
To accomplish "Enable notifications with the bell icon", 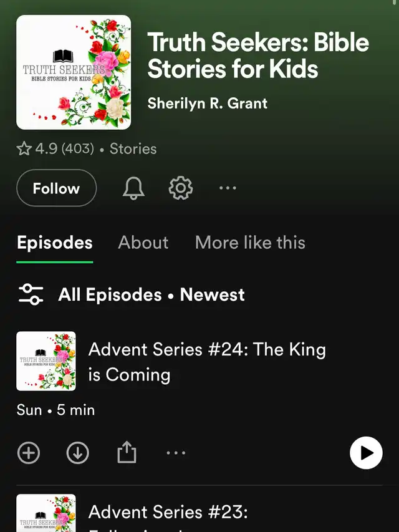I will [x=133, y=188].
